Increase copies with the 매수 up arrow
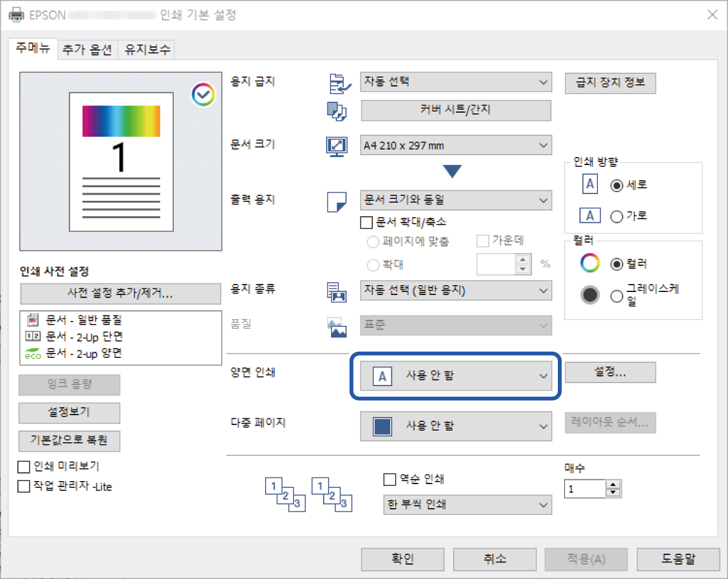Image resolution: width=728 pixels, height=579 pixels. pos(613,485)
